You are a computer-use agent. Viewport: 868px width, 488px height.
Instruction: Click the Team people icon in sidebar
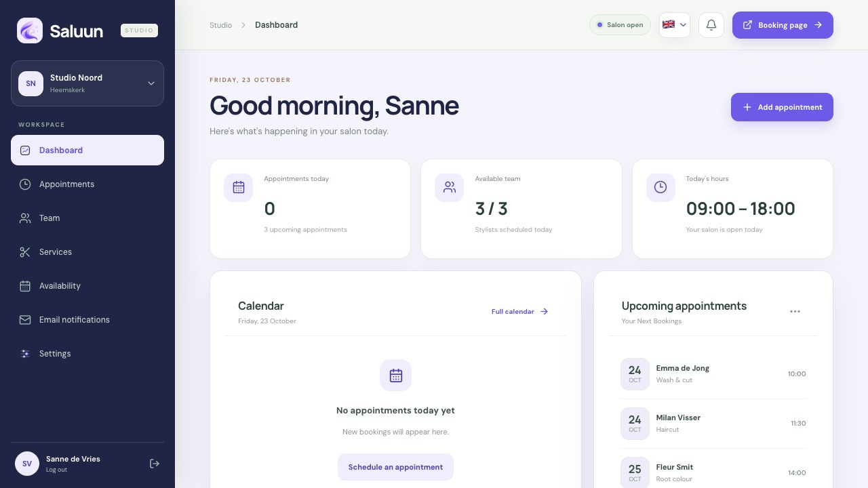coord(25,218)
